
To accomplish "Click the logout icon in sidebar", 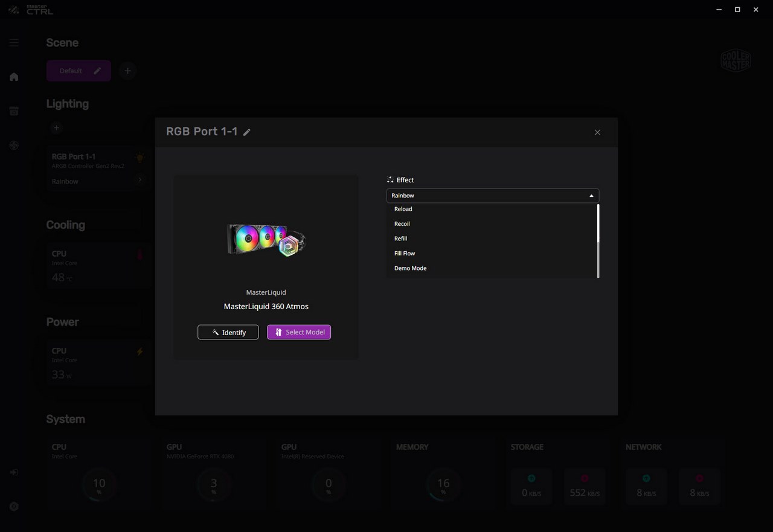I will [14, 472].
